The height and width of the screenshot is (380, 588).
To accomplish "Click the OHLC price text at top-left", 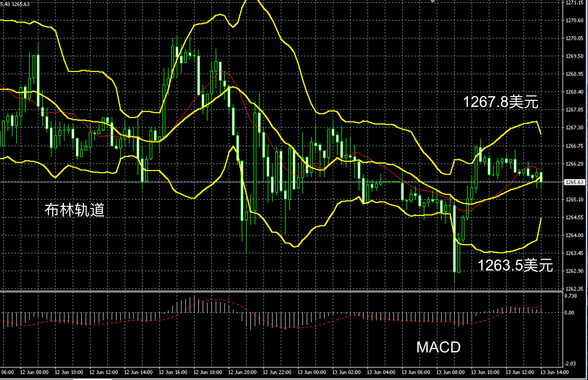I will pos(15,4).
